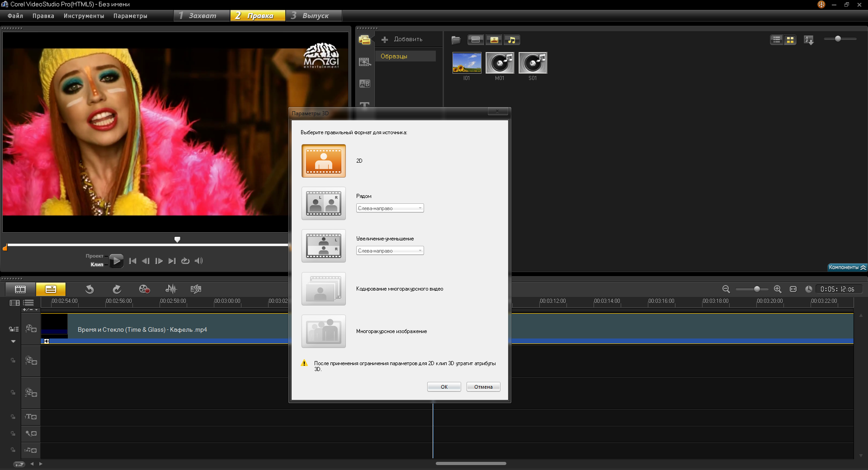Zoom in the timeline with magnifier plus

coord(778,289)
